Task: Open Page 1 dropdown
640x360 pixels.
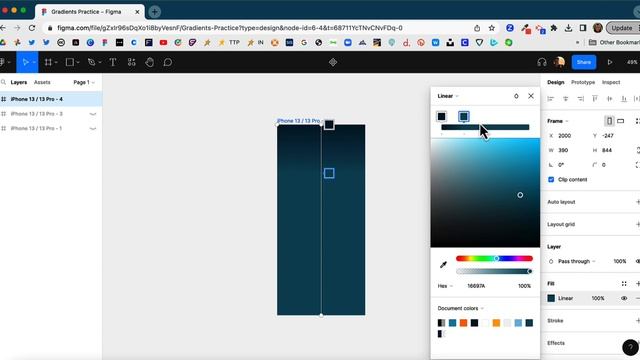Action: [x=84, y=82]
